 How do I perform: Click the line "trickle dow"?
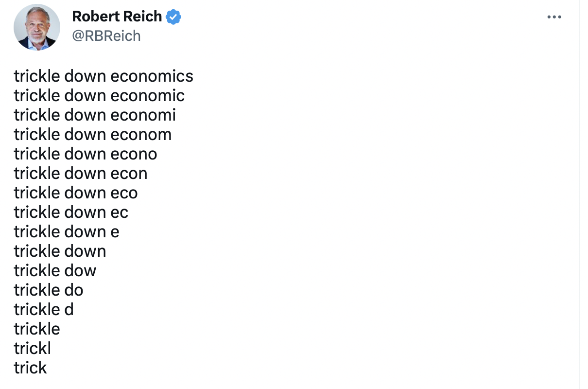tap(55, 271)
